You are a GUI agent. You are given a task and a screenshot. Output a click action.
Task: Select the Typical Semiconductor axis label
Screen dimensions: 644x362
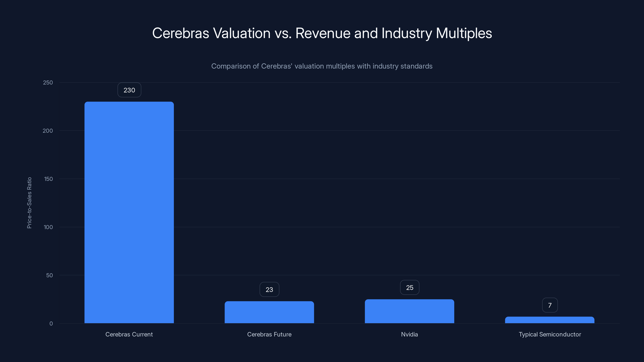pos(549,334)
